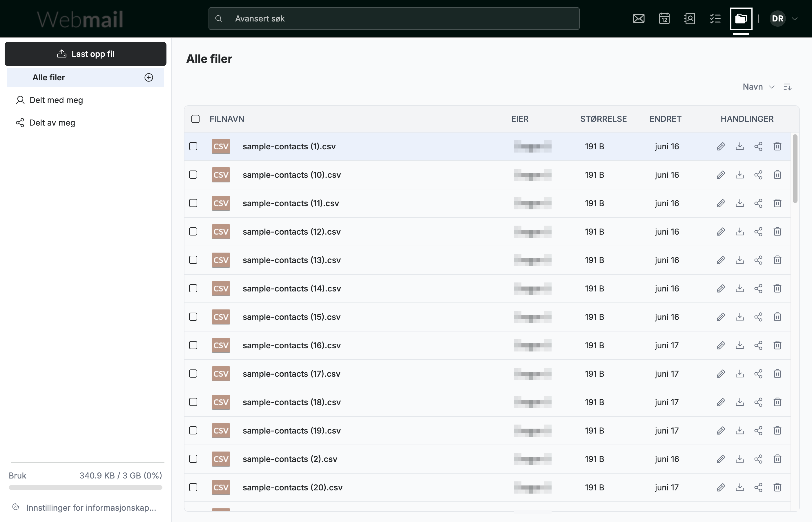The width and height of the screenshot is (812, 522).
Task: Share sample-contacts (19).csv
Action: (758, 431)
